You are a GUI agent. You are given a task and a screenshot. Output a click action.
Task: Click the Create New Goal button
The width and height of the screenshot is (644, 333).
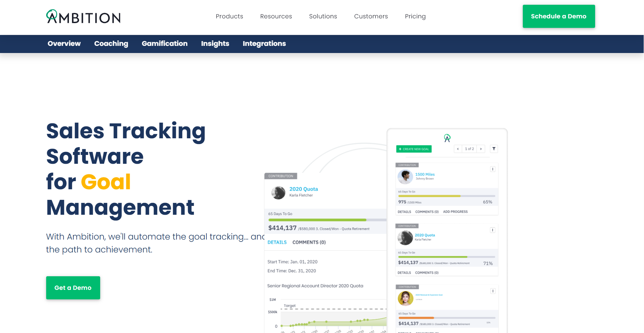[414, 149]
